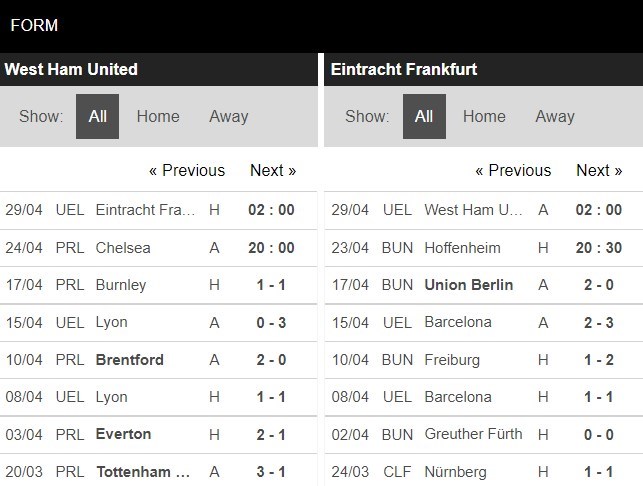
Task: Show West Ham Away matches
Action: coord(228,116)
